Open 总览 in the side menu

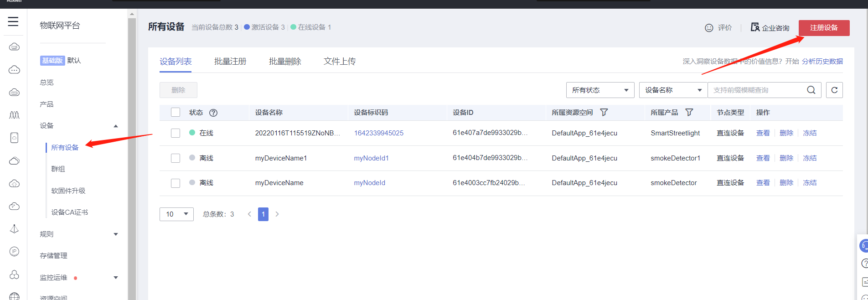pos(46,83)
